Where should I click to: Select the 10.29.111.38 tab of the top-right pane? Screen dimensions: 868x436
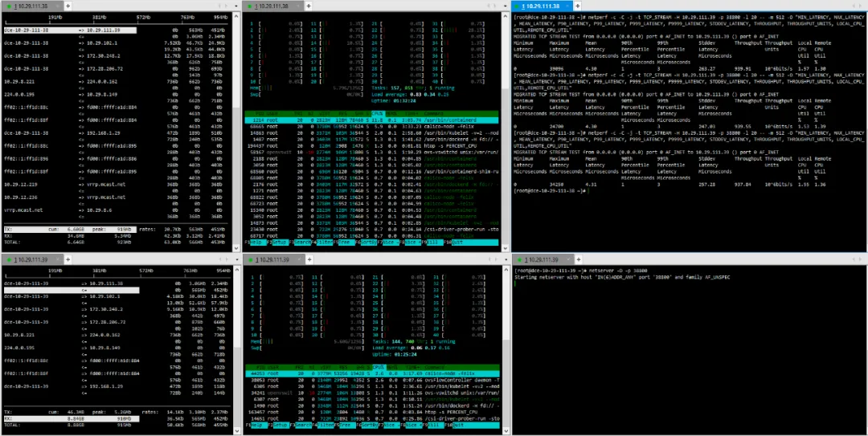coord(542,6)
